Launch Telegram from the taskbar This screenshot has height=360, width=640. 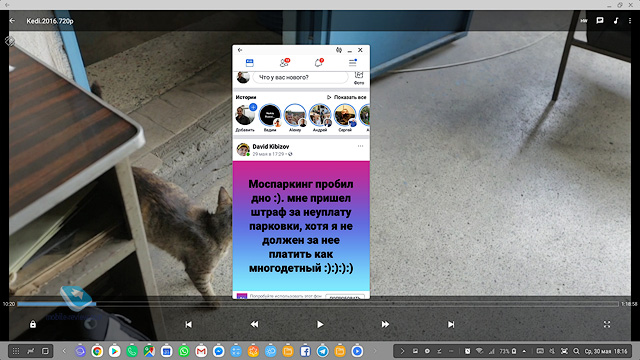tap(322, 351)
